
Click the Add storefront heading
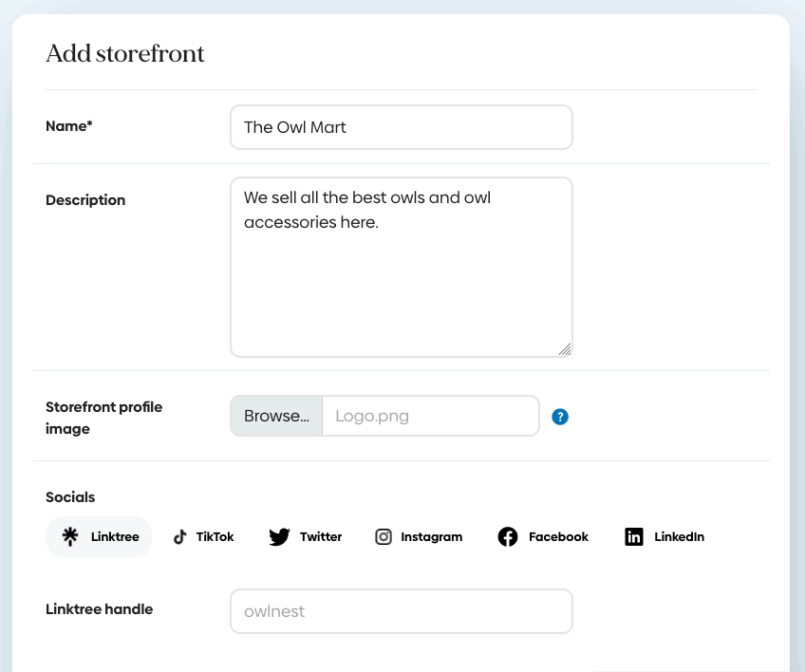point(125,54)
